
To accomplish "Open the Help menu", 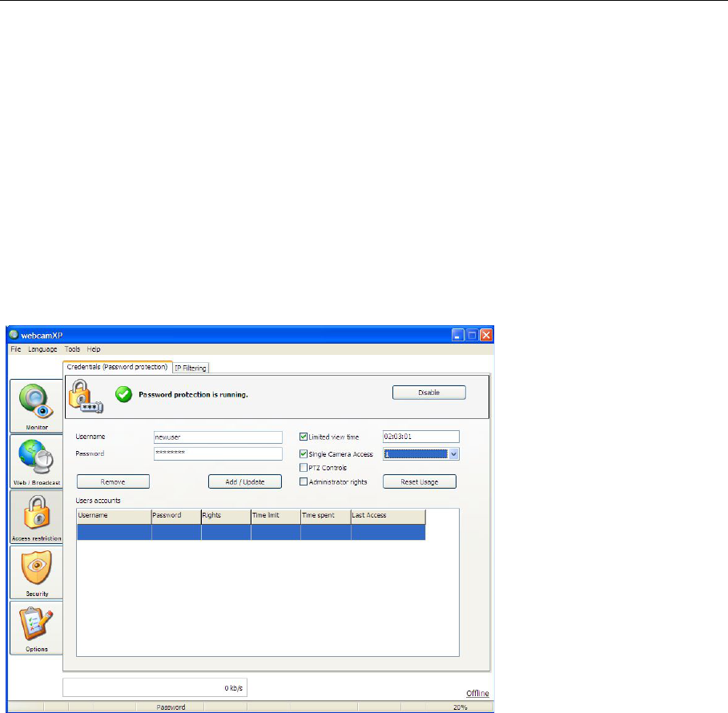I will pos(94,348).
